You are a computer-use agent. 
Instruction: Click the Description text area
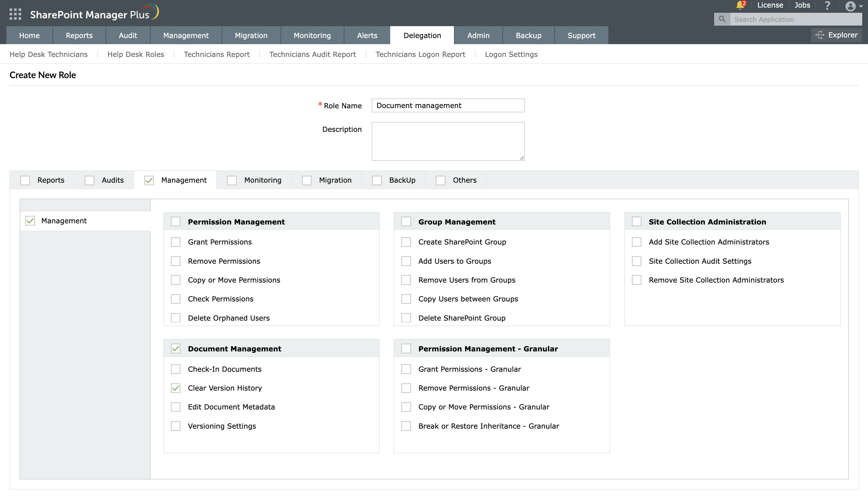(448, 141)
